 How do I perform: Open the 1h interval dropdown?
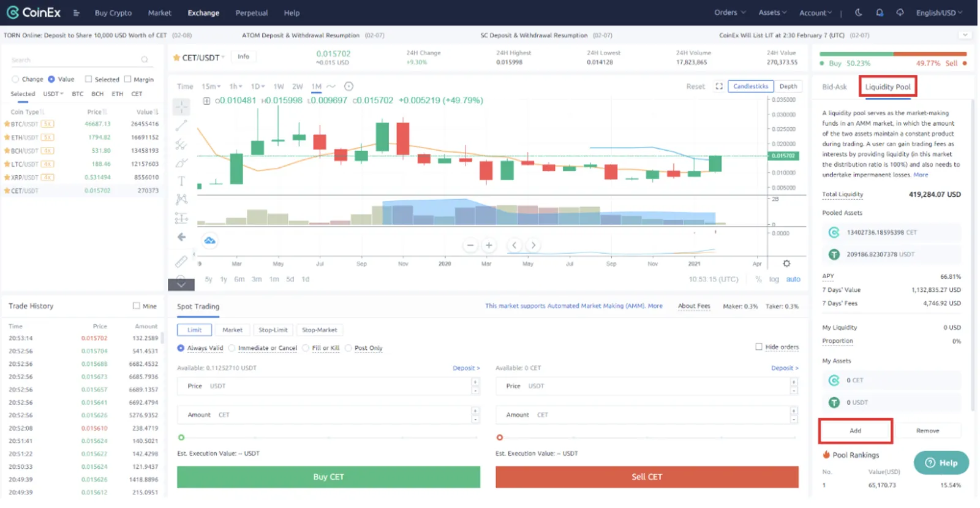tap(236, 86)
